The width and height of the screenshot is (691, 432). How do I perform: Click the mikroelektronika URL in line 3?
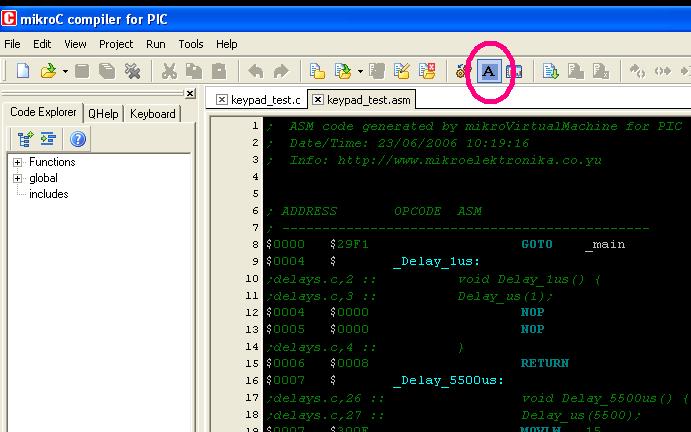click(x=469, y=160)
